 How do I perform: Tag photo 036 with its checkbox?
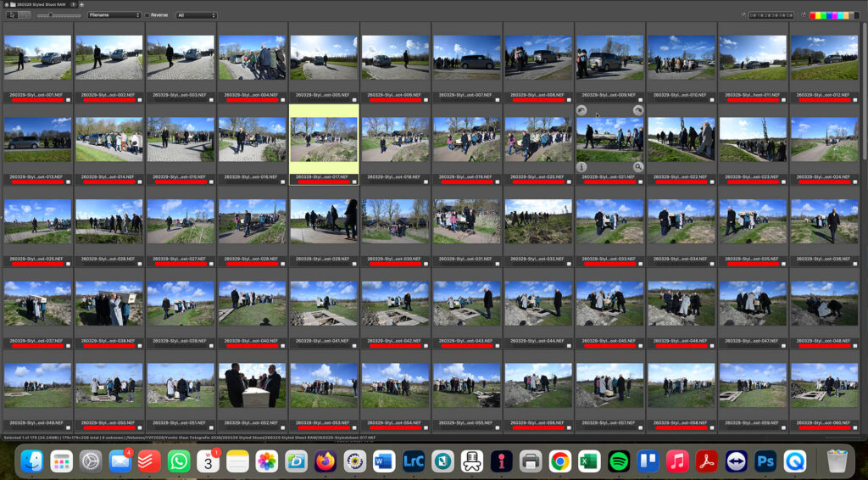tap(855, 264)
